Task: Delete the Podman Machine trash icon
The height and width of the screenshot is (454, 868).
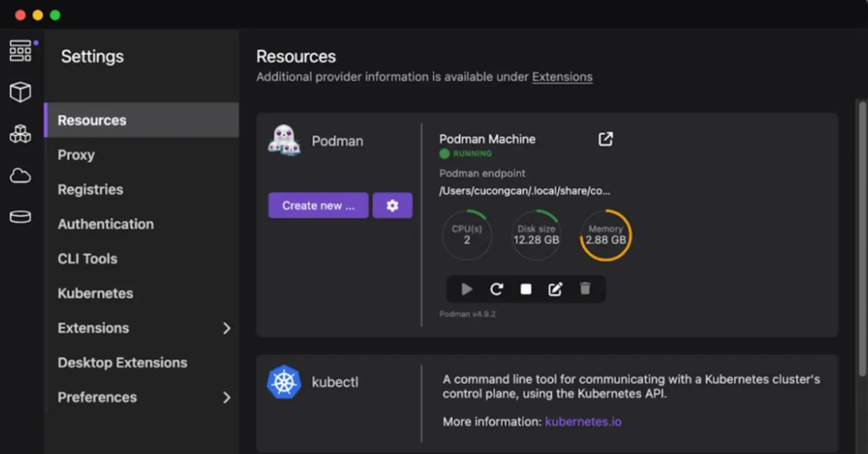Action: click(x=585, y=289)
